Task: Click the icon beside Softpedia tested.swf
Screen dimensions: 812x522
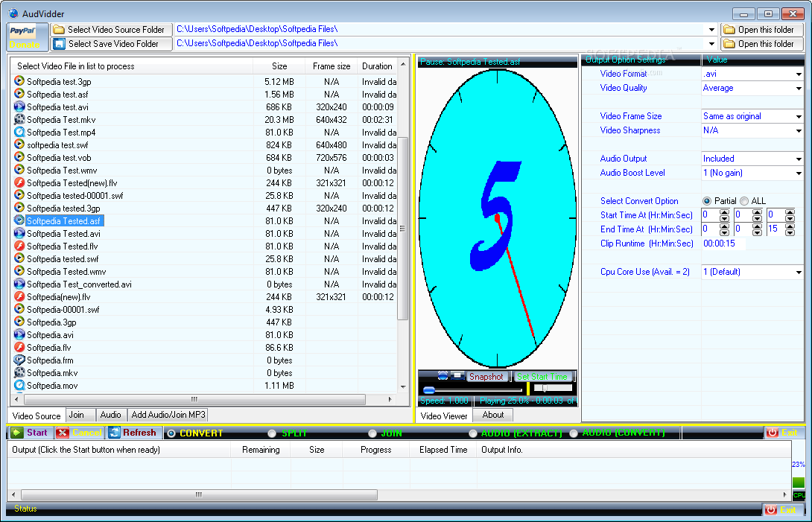Action: [19, 258]
